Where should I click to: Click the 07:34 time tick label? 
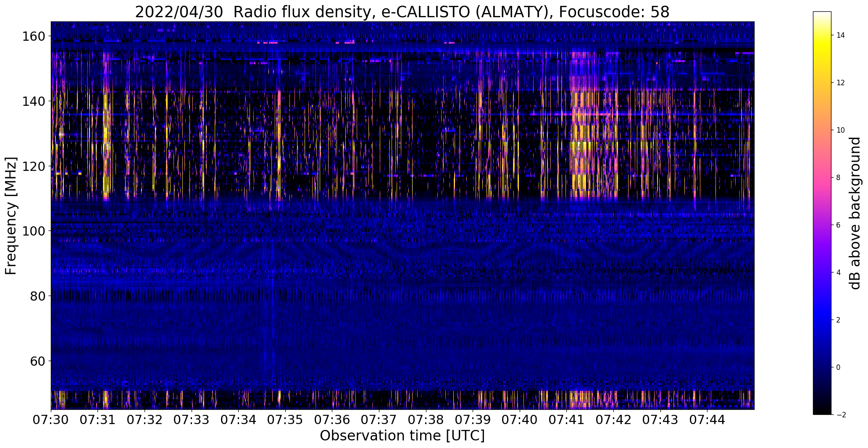pos(239,419)
